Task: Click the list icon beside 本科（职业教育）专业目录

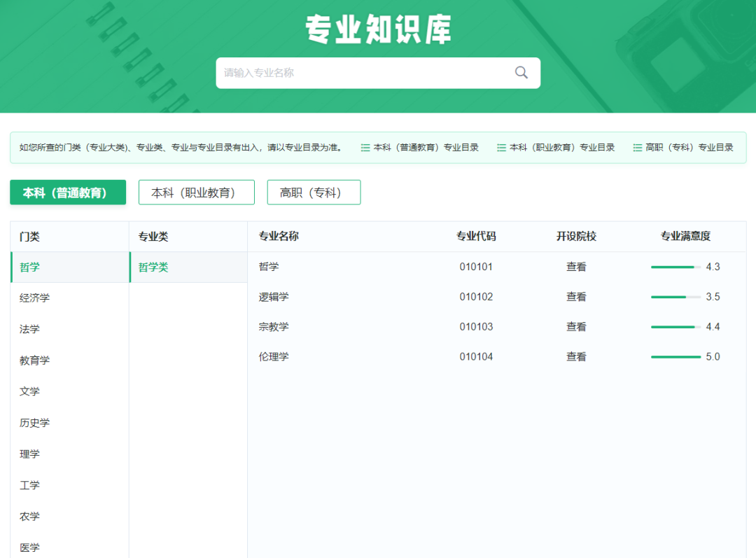Action: click(501, 147)
